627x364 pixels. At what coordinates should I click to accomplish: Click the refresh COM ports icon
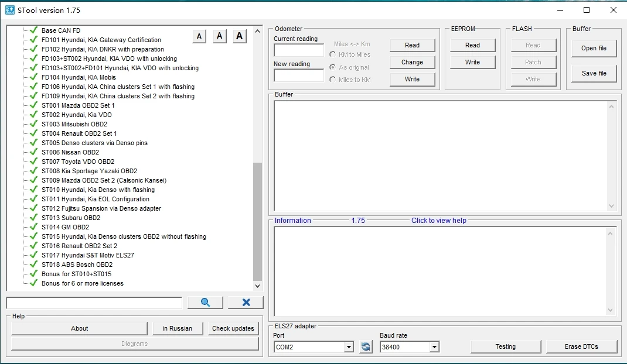click(x=366, y=347)
